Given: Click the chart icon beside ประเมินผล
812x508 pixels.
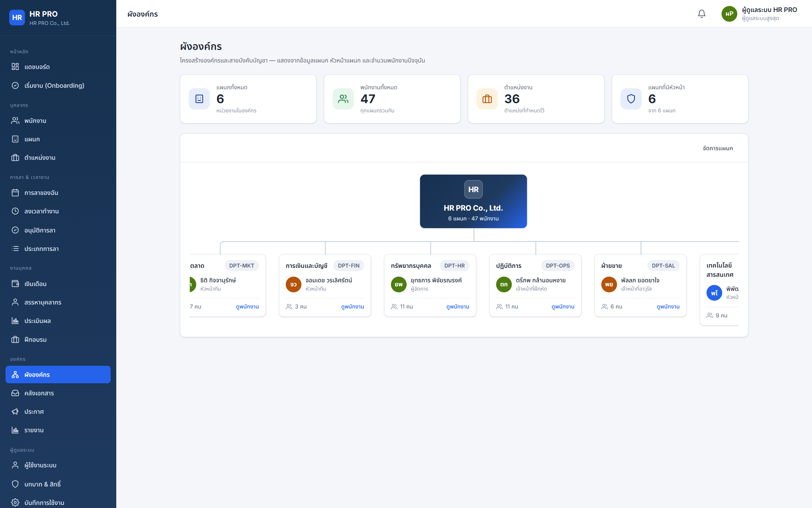Looking at the screenshot, I should click(x=15, y=321).
